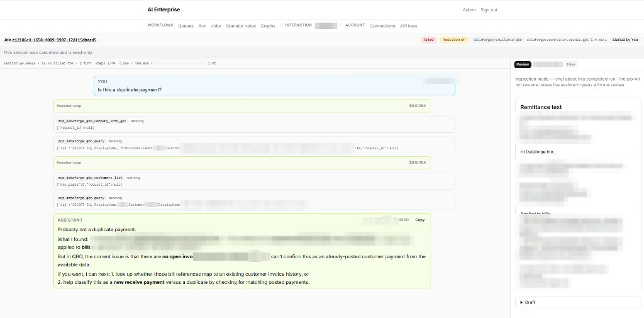Select the Review tab
The image size is (644, 318).
(523, 64)
